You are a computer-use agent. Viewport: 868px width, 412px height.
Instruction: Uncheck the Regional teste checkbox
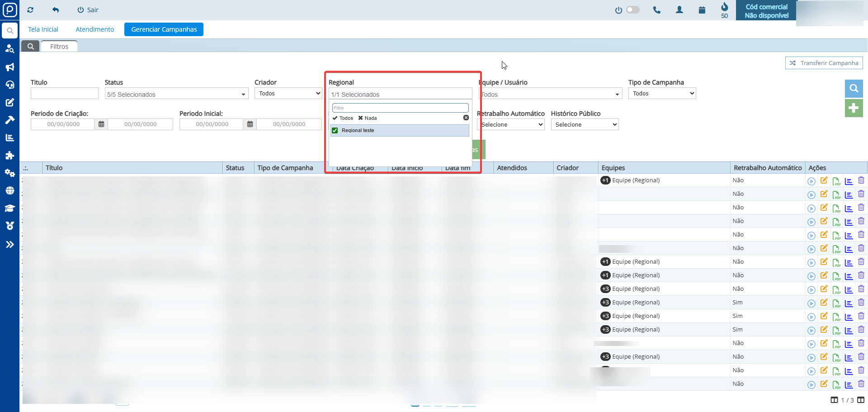tap(335, 130)
